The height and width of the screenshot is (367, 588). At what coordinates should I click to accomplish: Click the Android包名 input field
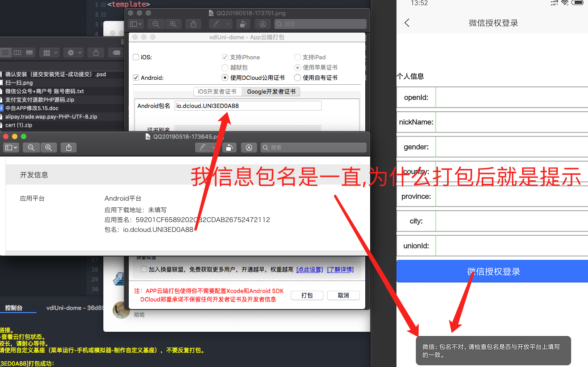coord(248,106)
